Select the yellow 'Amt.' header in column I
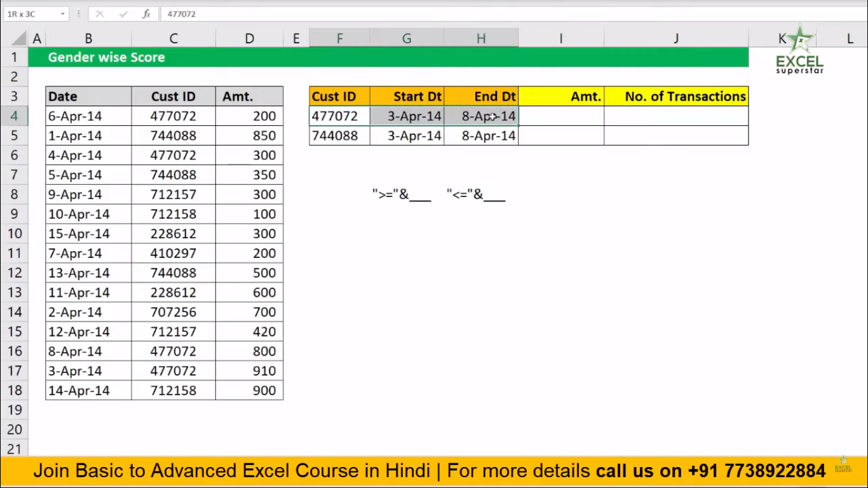Screen dimensions: 868x488 [561, 97]
